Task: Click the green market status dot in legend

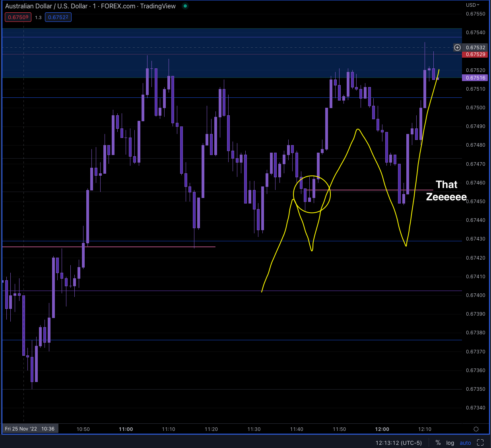Action: tap(184, 6)
